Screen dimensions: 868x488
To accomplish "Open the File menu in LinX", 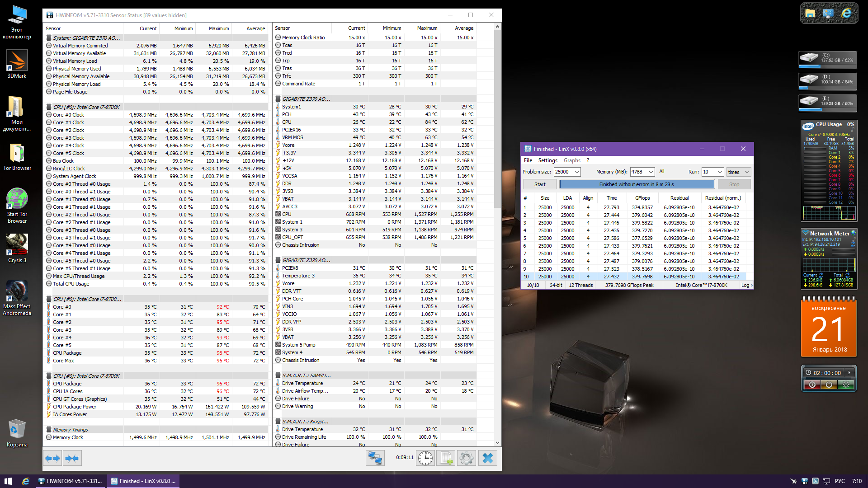I will click(x=528, y=160).
